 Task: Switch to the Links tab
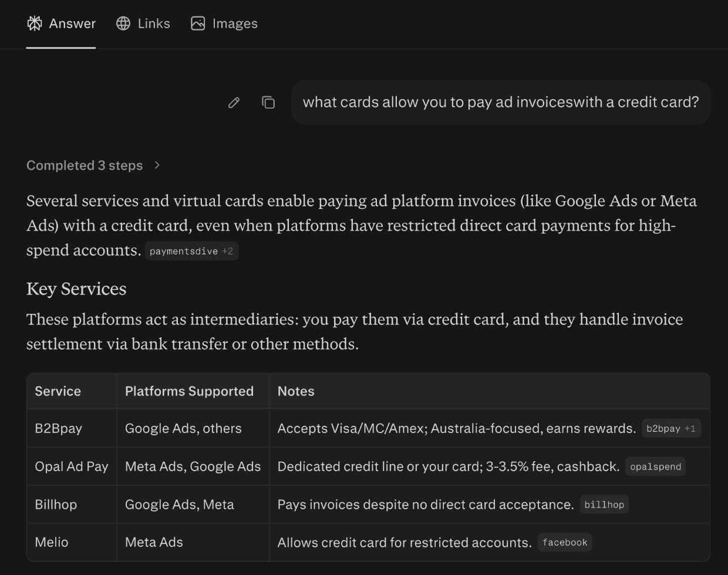pos(143,23)
